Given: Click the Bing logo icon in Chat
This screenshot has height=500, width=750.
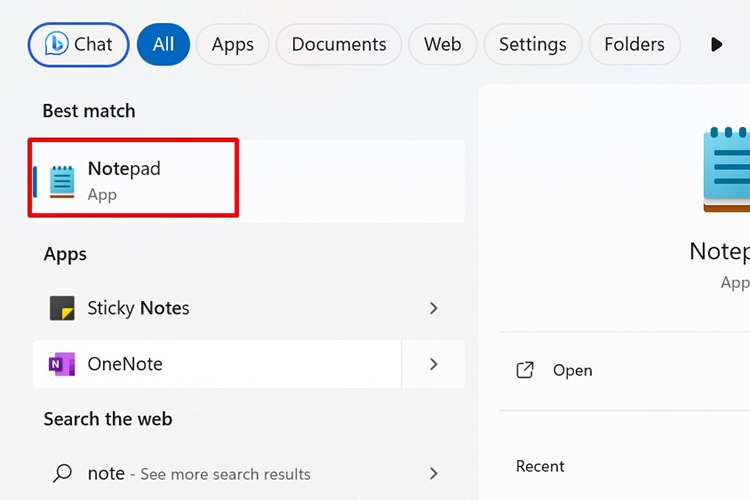Looking at the screenshot, I should coord(56,44).
